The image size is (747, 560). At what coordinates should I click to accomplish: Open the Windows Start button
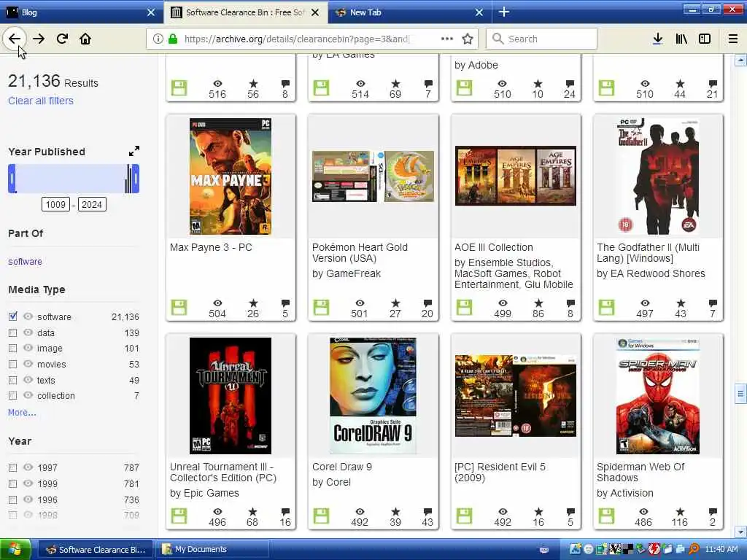[15, 549]
